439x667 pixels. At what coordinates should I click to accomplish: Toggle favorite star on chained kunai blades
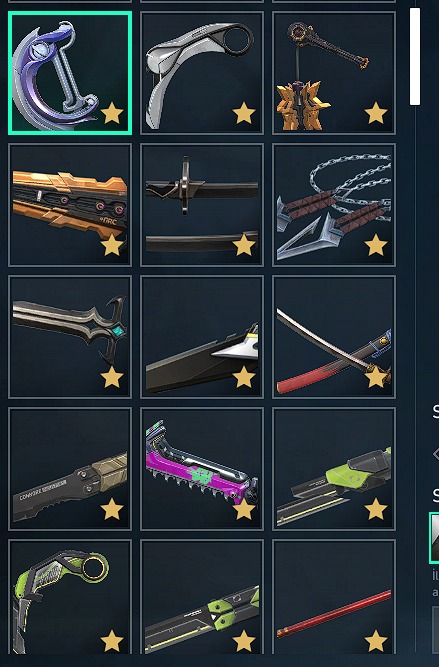tap(376, 245)
